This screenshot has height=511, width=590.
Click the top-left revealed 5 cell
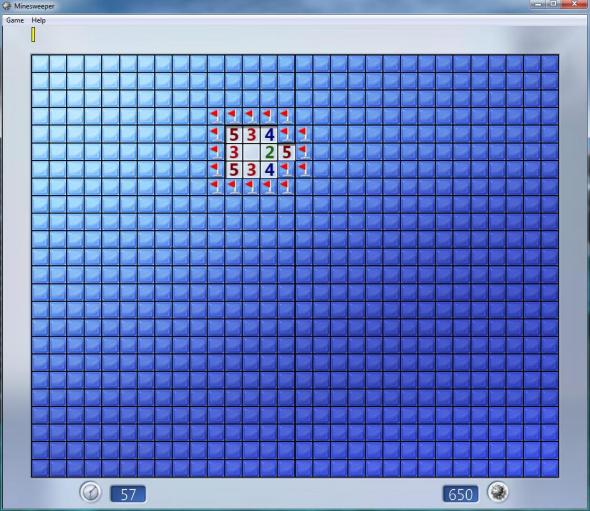[x=234, y=134]
